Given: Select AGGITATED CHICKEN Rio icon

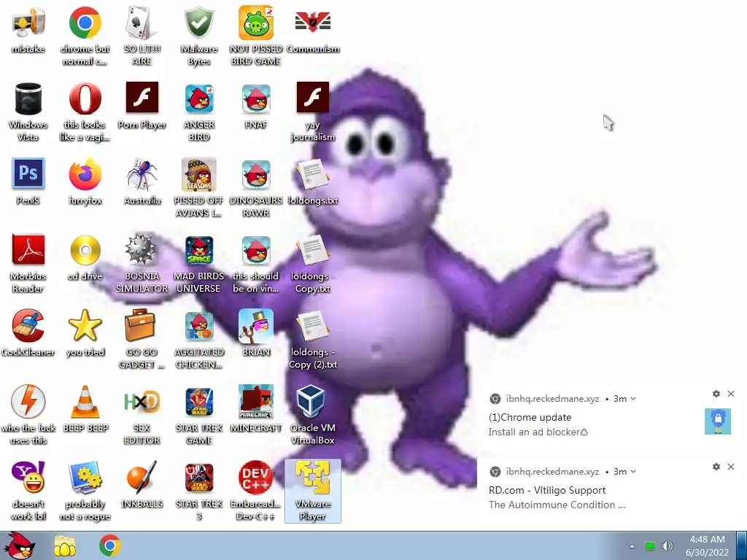Looking at the screenshot, I should pyautogui.click(x=199, y=339).
